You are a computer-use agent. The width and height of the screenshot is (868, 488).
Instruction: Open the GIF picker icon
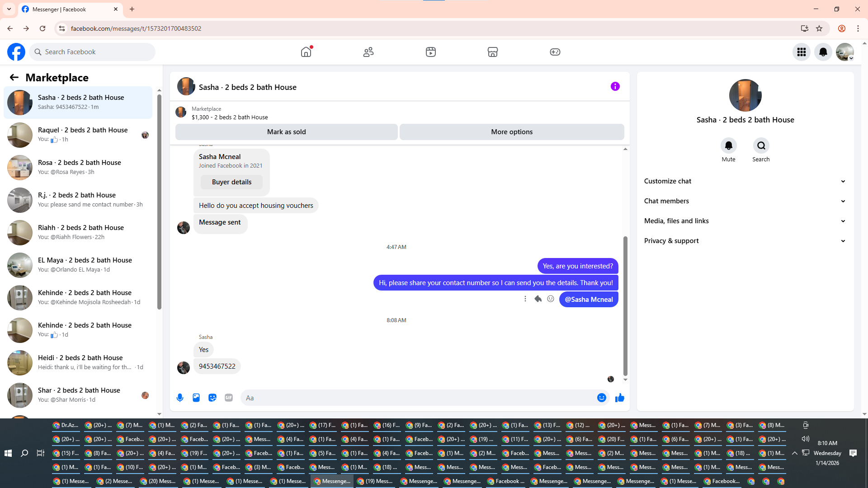(229, 398)
